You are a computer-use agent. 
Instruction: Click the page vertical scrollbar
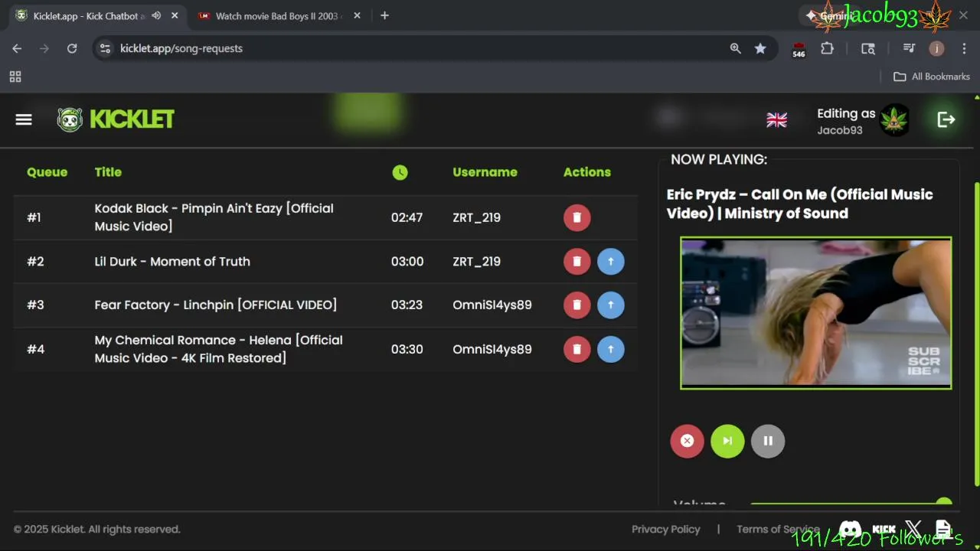(x=976, y=333)
